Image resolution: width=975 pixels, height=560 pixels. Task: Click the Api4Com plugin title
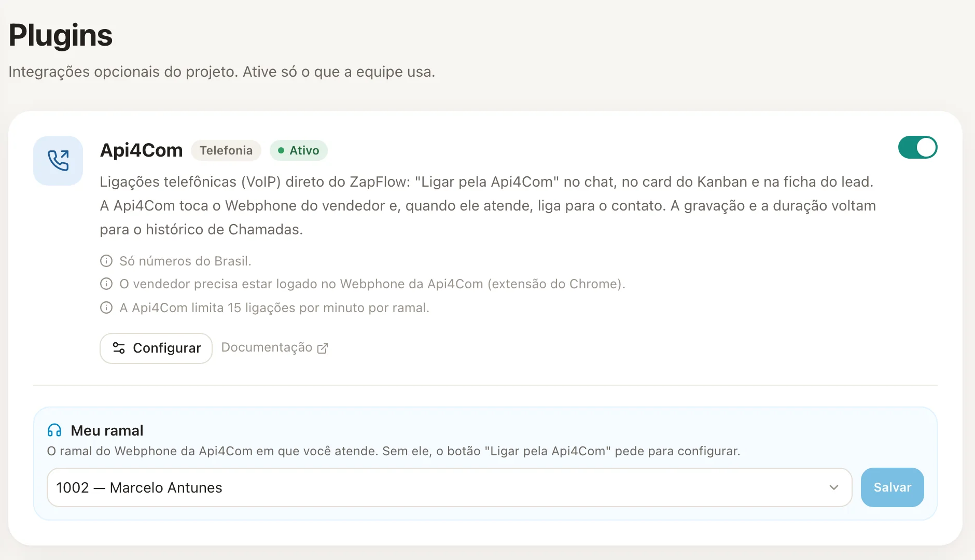(141, 150)
